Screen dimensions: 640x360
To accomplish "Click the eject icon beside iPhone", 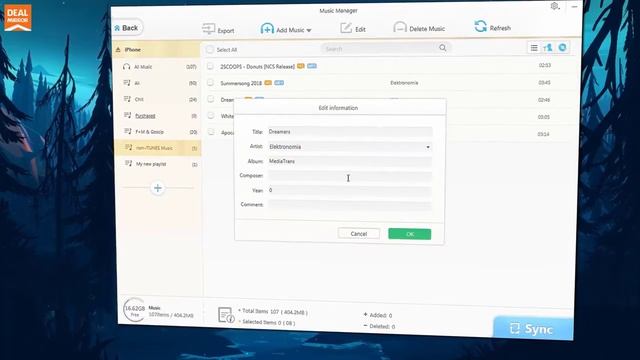I will pyautogui.click(x=118, y=50).
